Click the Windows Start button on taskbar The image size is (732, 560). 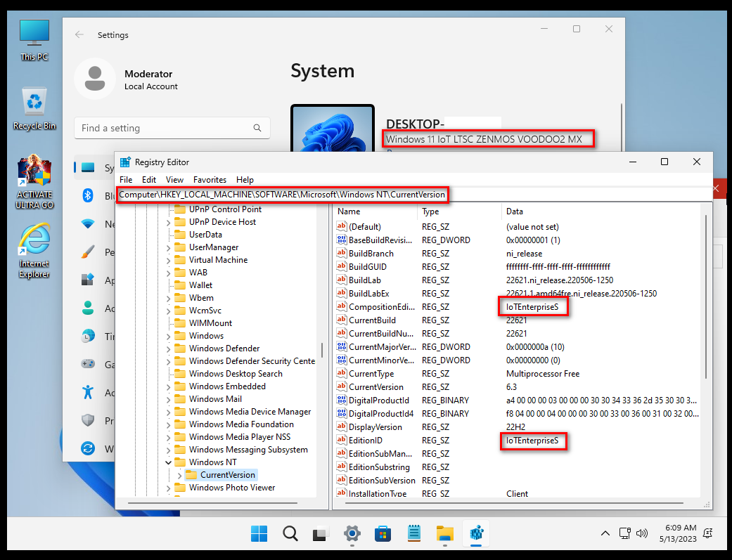coord(259,533)
